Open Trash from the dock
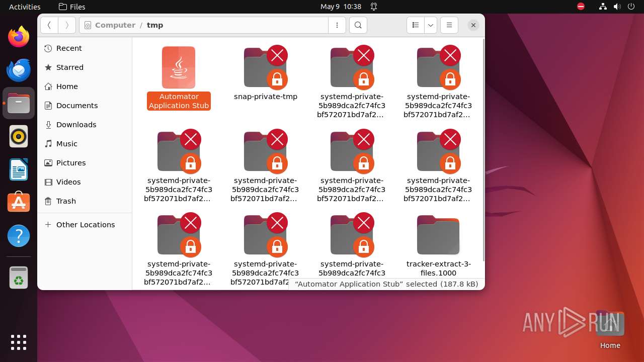The width and height of the screenshot is (644, 362). 19,278
